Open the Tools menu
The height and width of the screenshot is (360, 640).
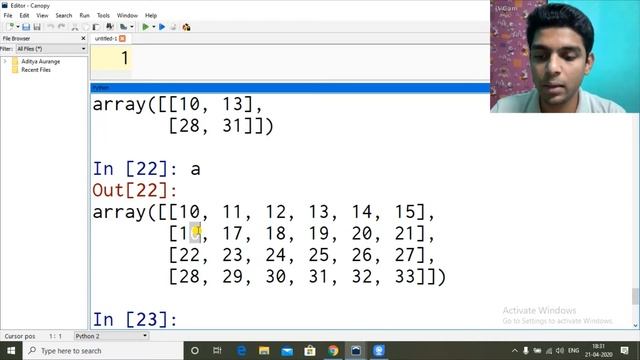pyautogui.click(x=103, y=16)
